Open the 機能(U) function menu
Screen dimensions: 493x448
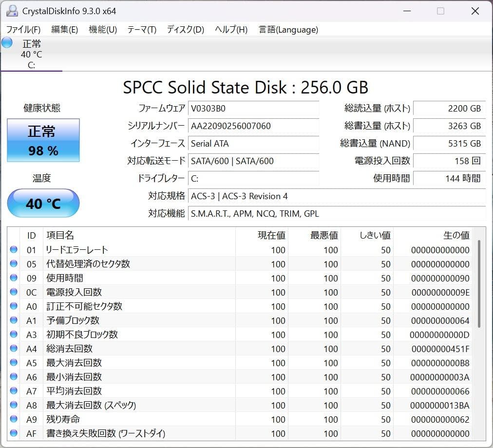point(103,29)
